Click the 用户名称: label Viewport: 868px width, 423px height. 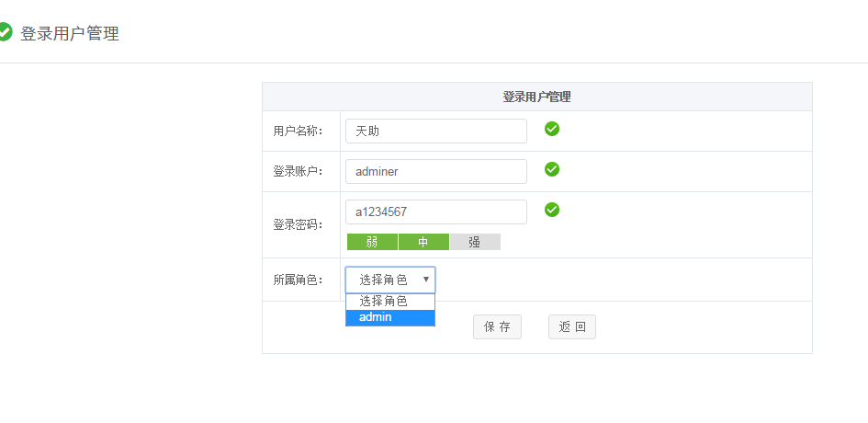point(298,131)
